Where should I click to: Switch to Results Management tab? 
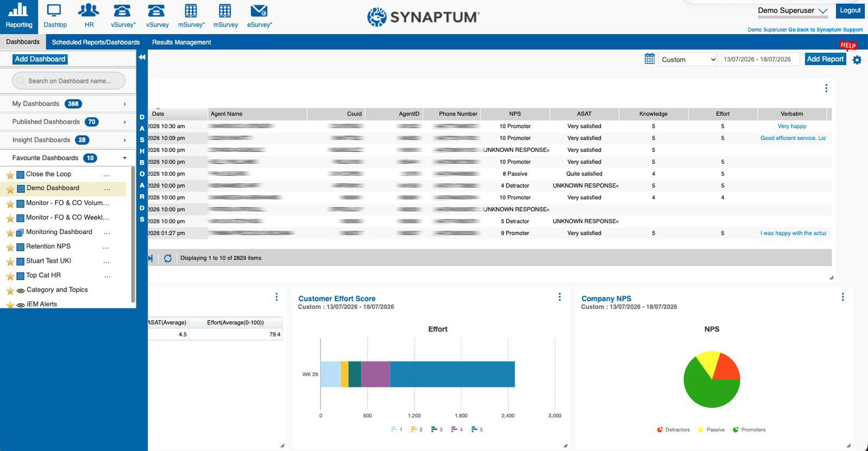pos(181,42)
